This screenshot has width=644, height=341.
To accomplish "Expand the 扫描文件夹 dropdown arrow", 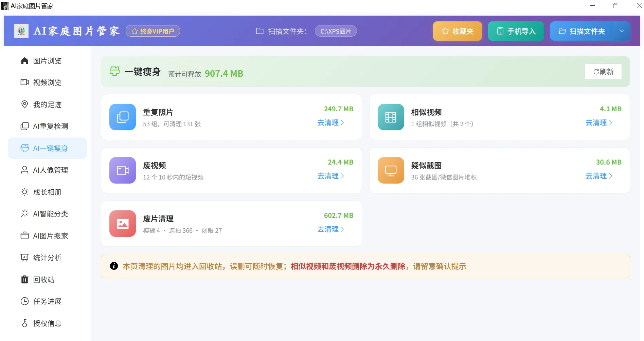I will (622, 31).
